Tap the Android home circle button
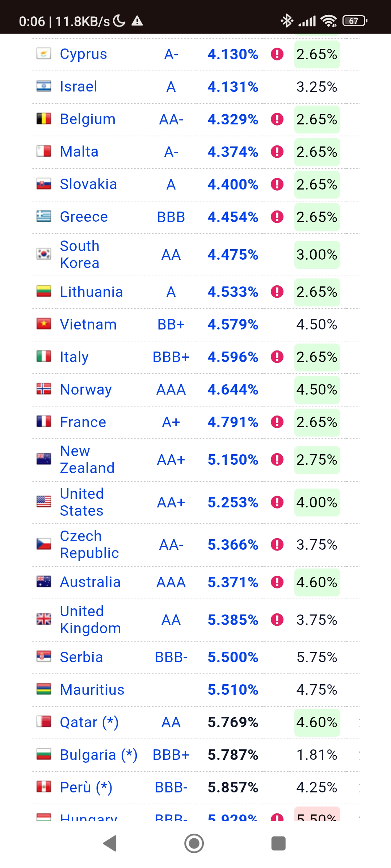The height and width of the screenshot is (868, 391). point(194,843)
